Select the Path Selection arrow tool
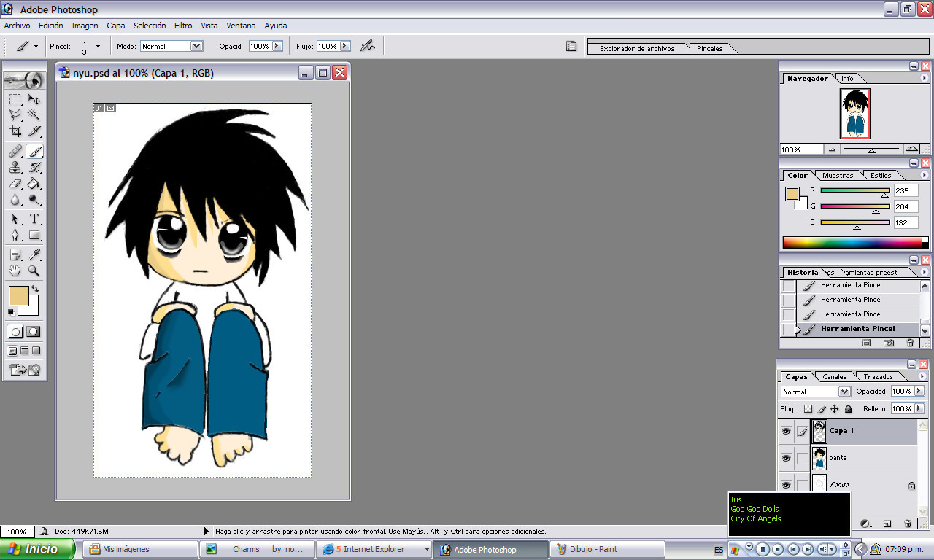The height and width of the screenshot is (560, 934). [15, 219]
